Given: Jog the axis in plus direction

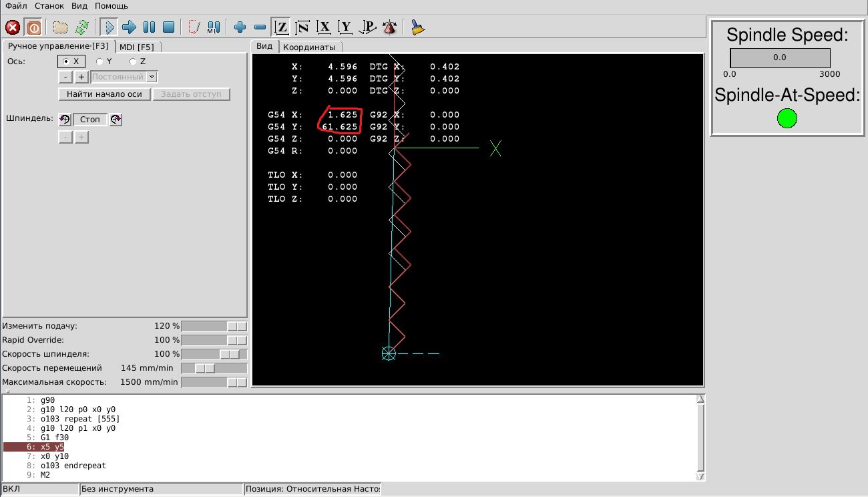Looking at the screenshot, I should 81,77.
